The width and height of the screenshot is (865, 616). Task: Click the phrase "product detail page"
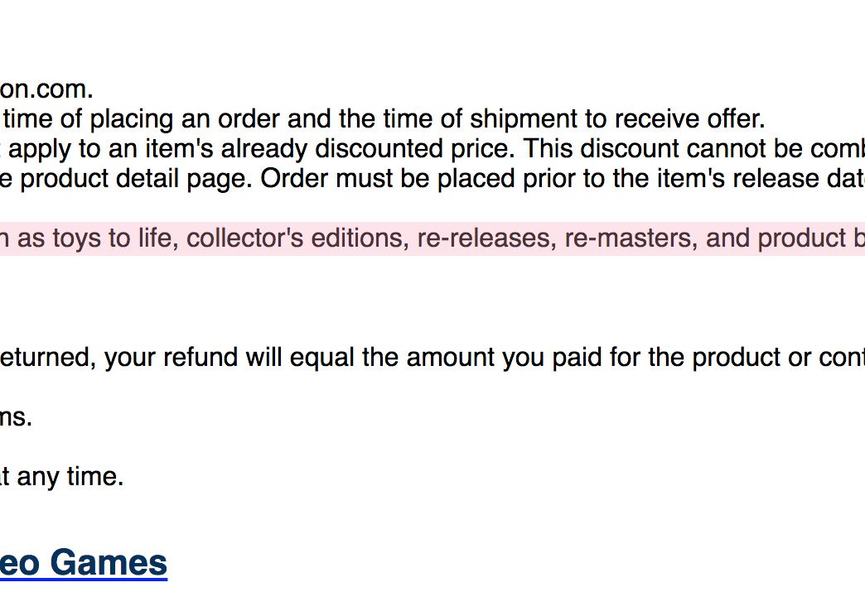pyautogui.click(x=136, y=179)
